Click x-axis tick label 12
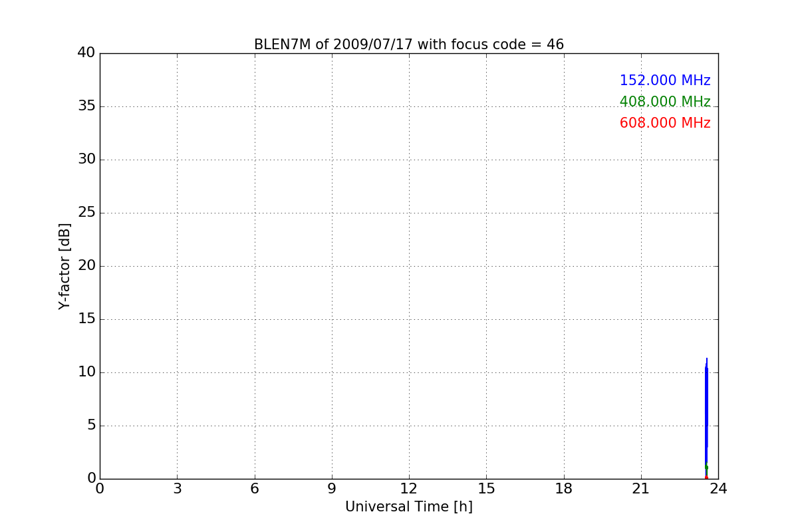The image size is (798, 532). point(409,489)
